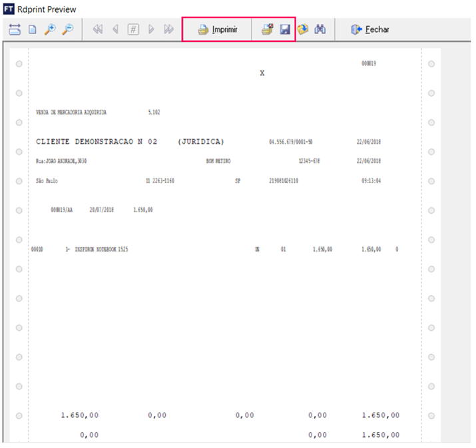The image size is (476, 448).
Task: Close the preview with Fechar
Action: 370,30
